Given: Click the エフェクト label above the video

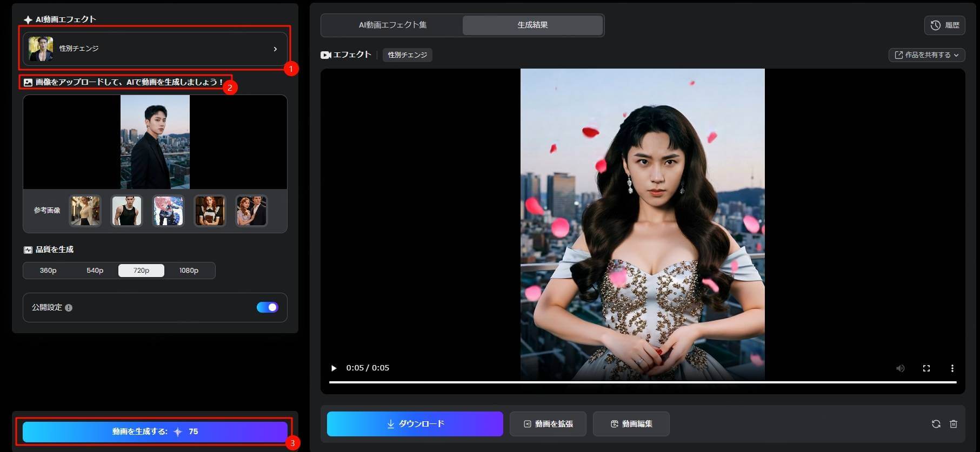Looking at the screenshot, I should [352, 55].
